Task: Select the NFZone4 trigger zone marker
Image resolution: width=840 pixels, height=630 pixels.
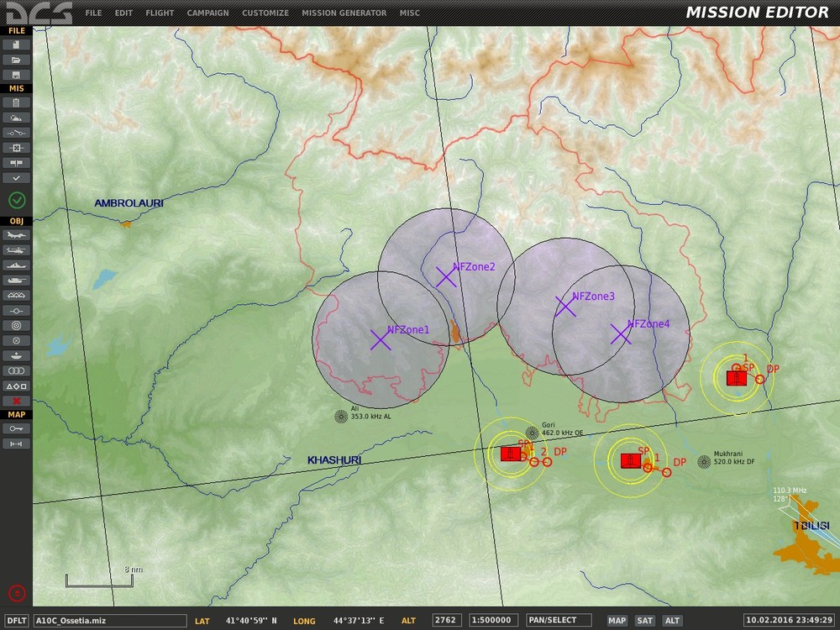Action: click(x=621, y=334)
